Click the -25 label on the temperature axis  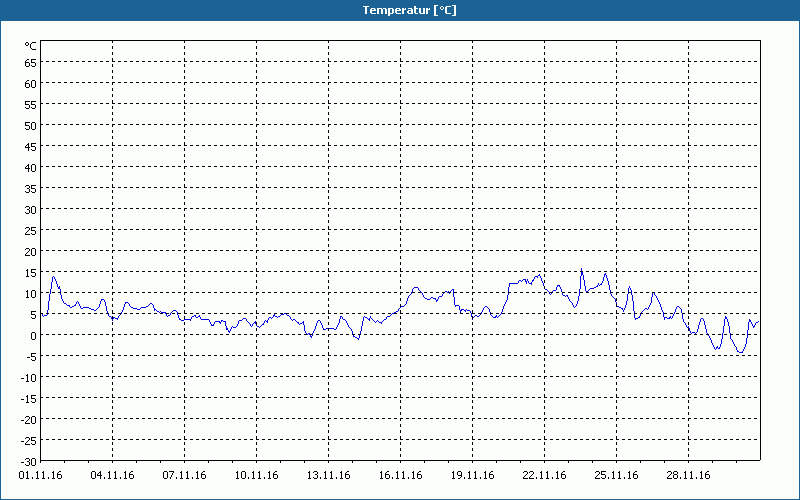click(28, 441)
